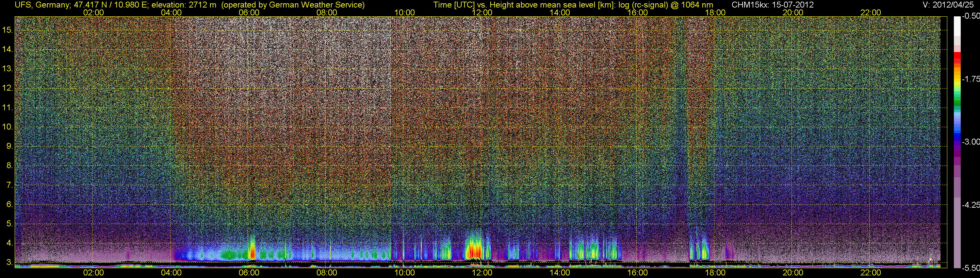This screenshot has width=980, height=278.
Task: Click the 'elevation: 2712 m' text
Action: (x=184, y=5)
